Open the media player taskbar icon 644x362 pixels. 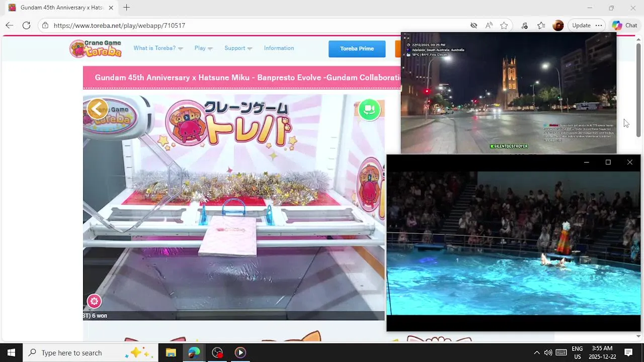[x=240, y=352]
